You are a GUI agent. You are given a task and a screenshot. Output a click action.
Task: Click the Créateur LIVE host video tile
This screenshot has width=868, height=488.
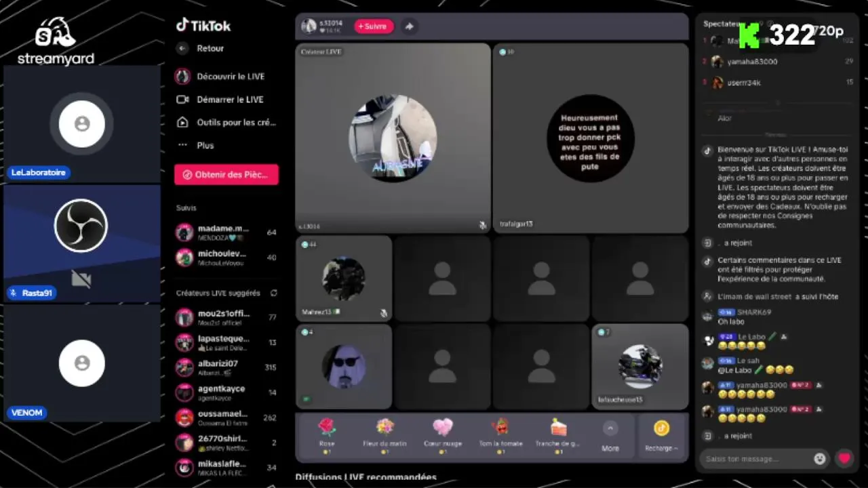(x=393, y=138)
